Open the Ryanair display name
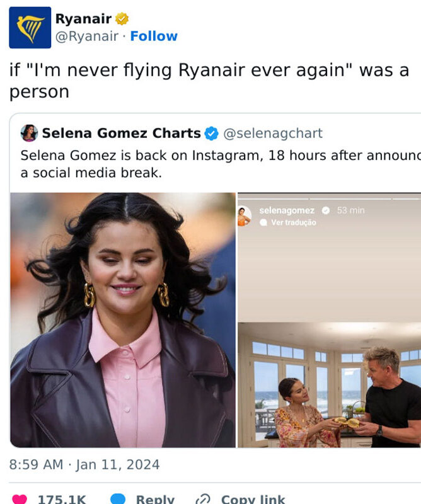Screen dimensions: 421x504 point(83,19)
